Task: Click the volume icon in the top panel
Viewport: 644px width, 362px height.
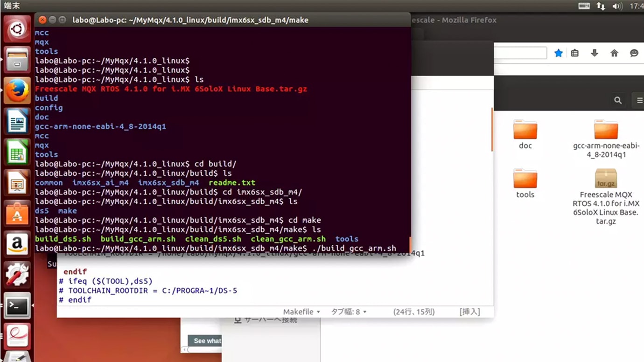Action: coord(616,6)
